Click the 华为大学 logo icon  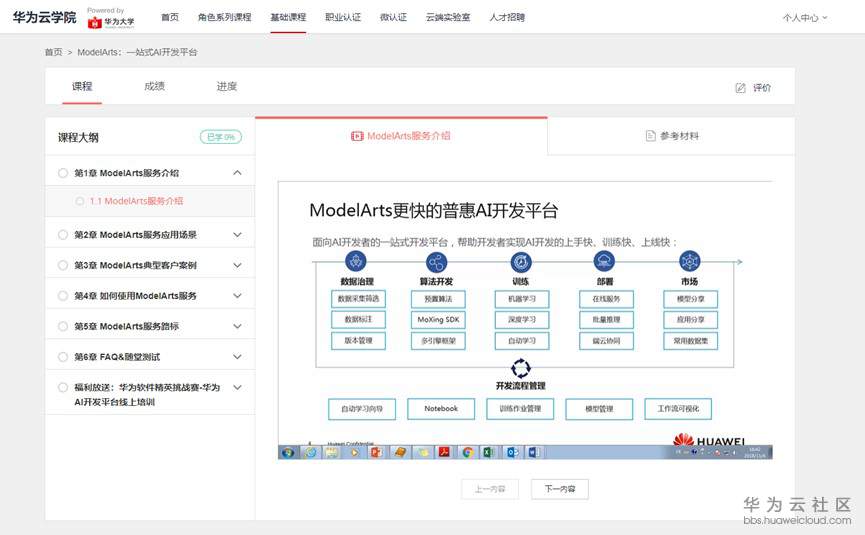(95, 23)
